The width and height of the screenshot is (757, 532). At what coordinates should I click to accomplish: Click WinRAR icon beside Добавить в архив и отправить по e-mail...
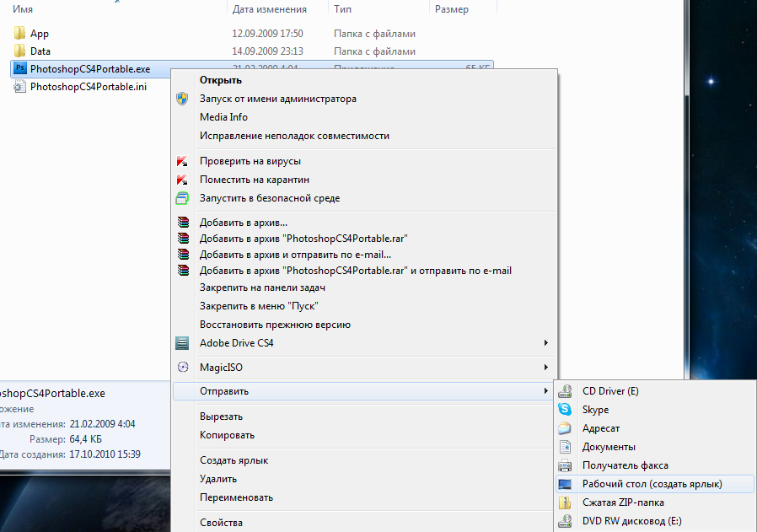click(x=183, y=254)
